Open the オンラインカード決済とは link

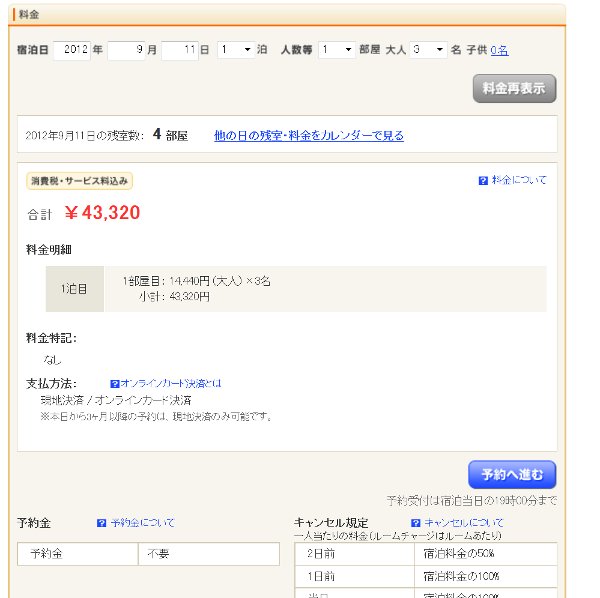tap(171, 383)
